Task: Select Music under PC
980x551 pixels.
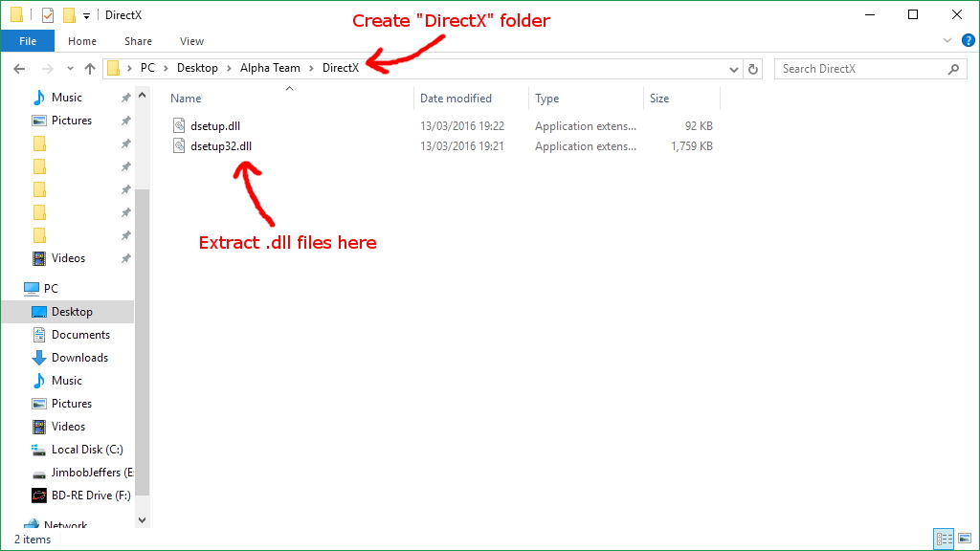Action: pos(67,381)
